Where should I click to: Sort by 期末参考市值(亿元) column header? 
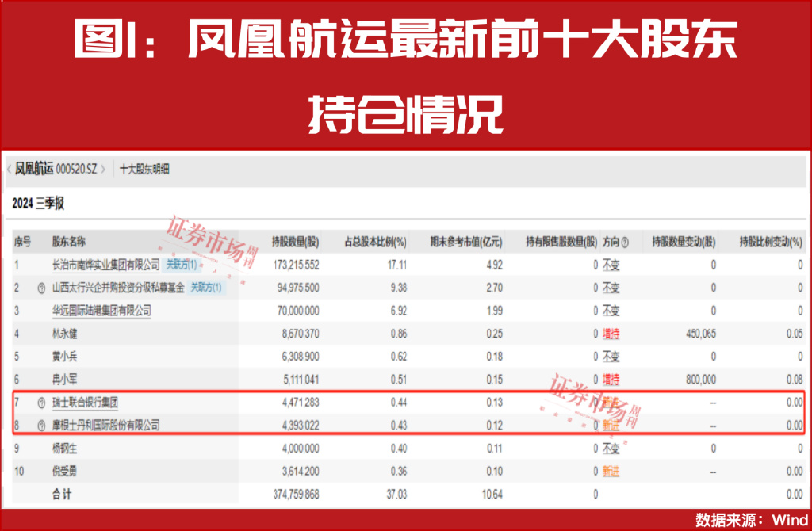pos(466,242)
